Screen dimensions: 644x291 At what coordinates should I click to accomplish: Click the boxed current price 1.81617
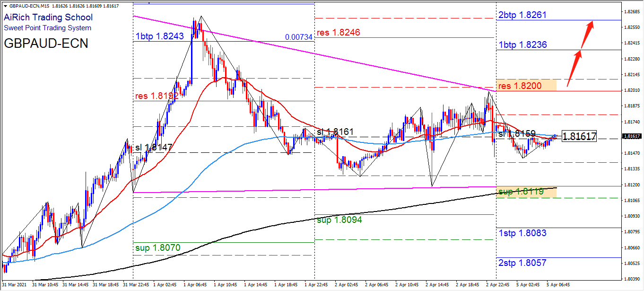tap(579, 136)
